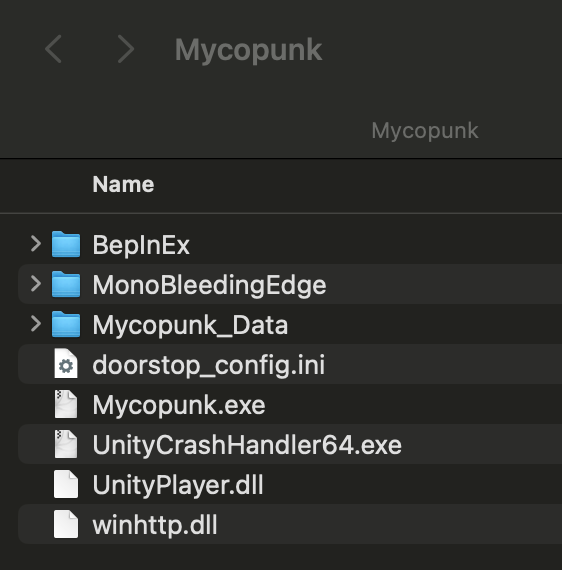Viewport: 562px width, 570px height.
Task: Expand the MonoBleedingEdge folder disclosure arrow
Action: (36, 284)
